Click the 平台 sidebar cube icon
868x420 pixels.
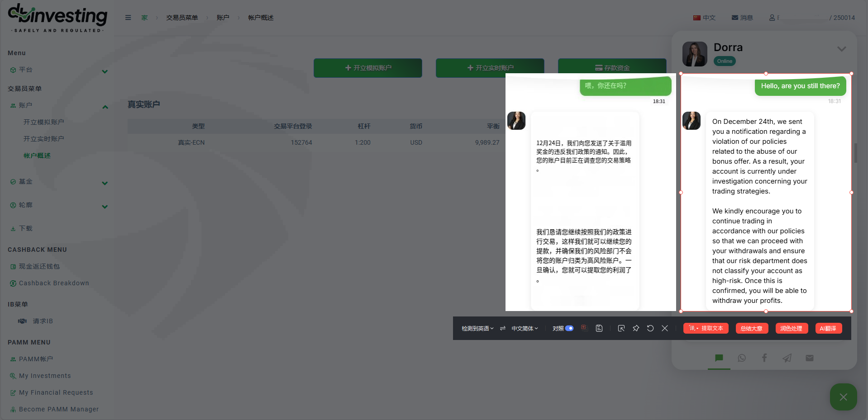tap(13, 70)
